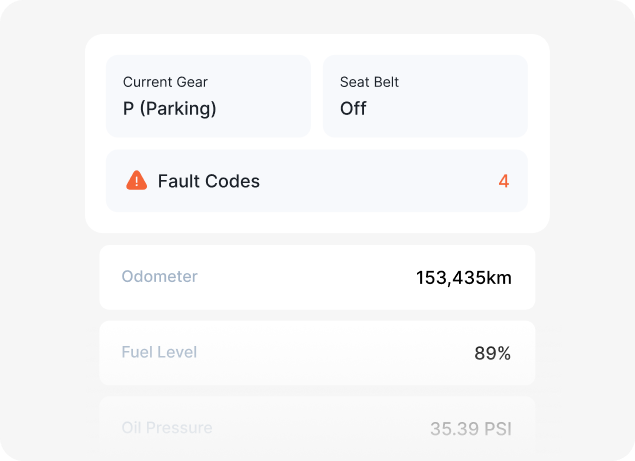Click the Seat Belt Off status
Image resolution: width=635 pixels, height=461 pixels.
(x=353, y=108)
